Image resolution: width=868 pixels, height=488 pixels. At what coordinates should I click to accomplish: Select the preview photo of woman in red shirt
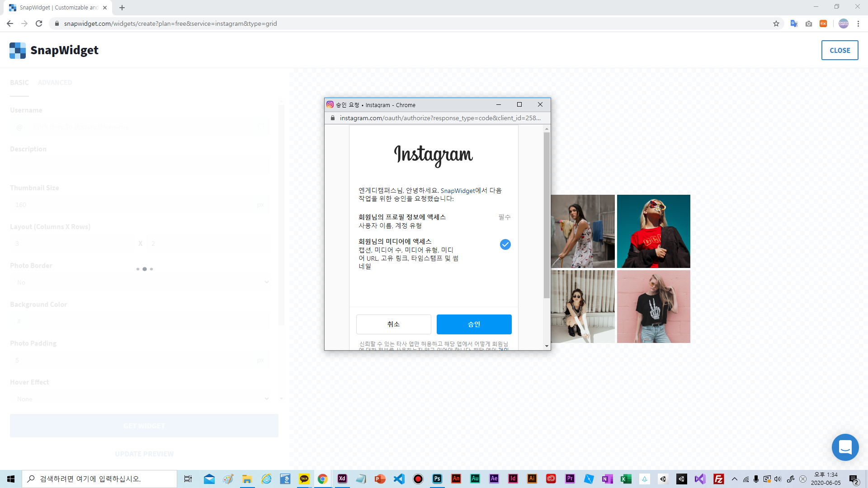653,231
